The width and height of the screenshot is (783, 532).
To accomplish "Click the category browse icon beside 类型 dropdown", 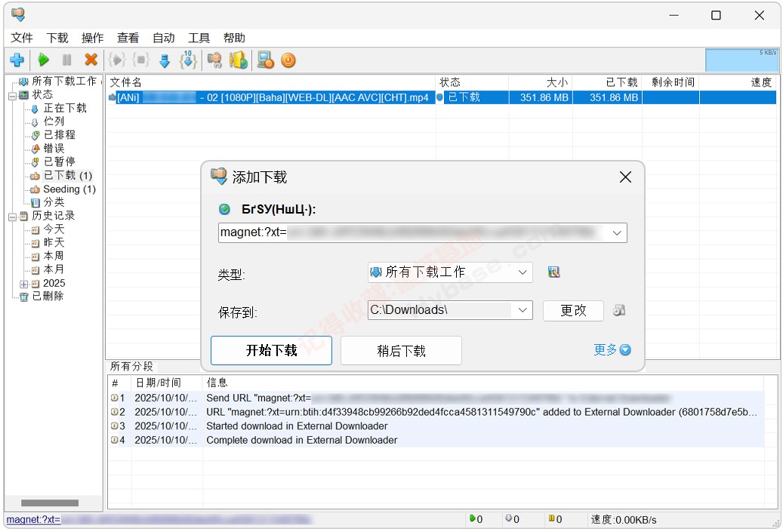I will click(x=554, y=272).
